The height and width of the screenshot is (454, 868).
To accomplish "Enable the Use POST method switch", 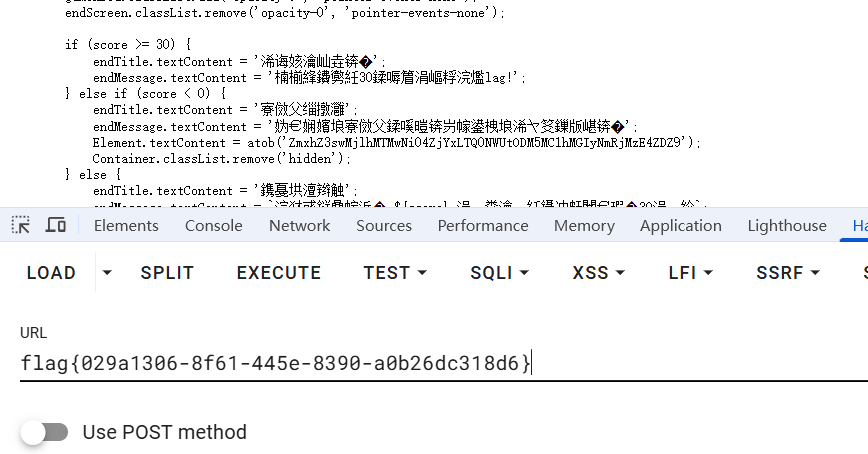I will (45, 432).
